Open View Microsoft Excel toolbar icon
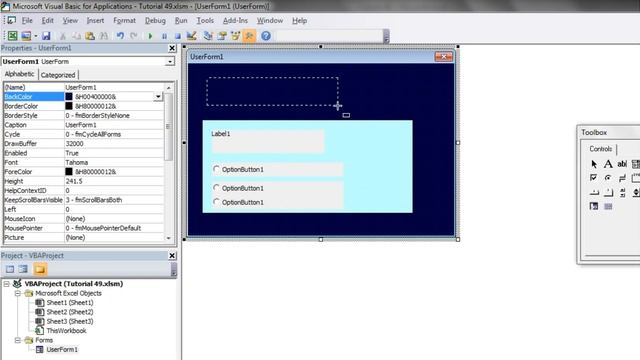 click(x=13, y=36)
